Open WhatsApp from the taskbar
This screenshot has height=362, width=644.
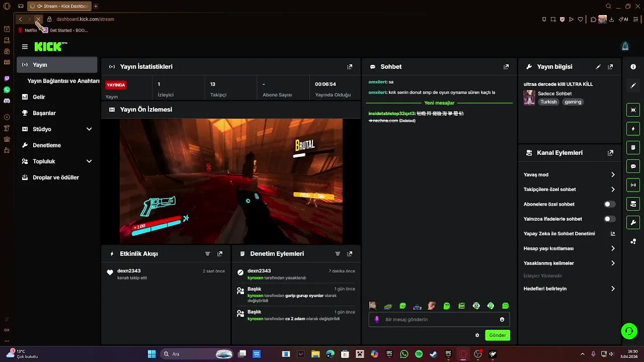tap(404, 354)
